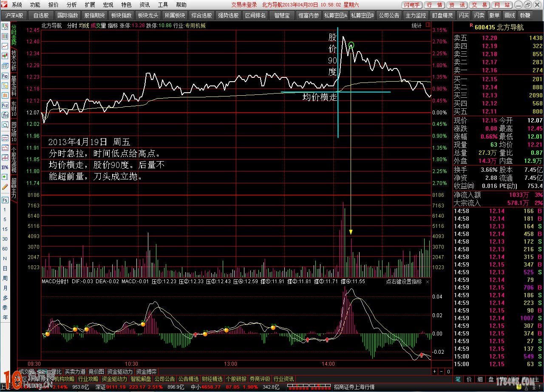
Task: Open 公司公告 in the top toolbar
Action: click(389, 15)
